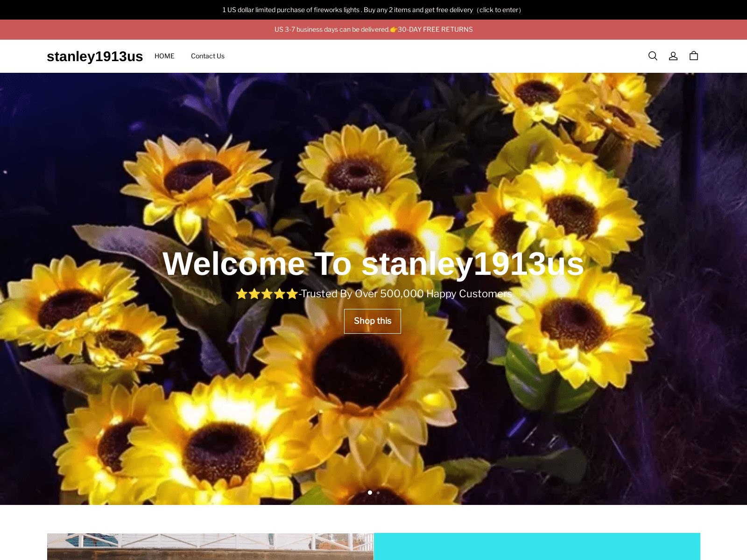This screenshot has width=747, height=560.
Task: Click the 30-DAY FREE RETURNS text
Action: (435, 29)
